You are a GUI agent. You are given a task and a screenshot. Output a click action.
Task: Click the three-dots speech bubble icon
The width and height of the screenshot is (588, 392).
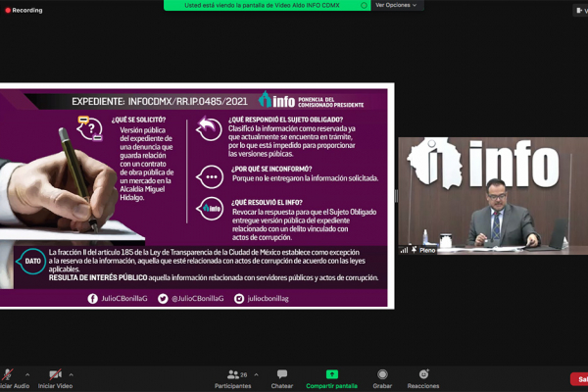210,176
